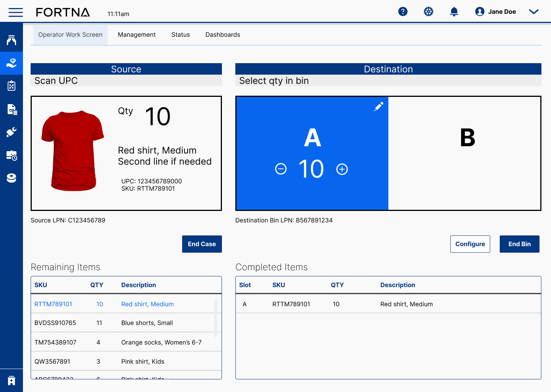This screenshot has height=392, width=551.
Task: Open settings via the gear icon
Action: 429,11
